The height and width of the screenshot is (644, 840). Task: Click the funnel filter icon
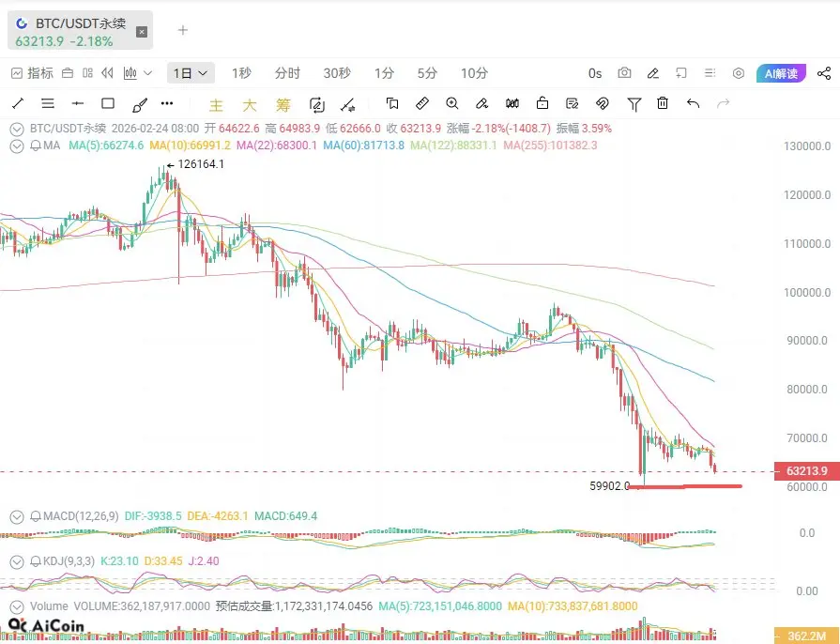pyautogui.click(x=634, y=104)
